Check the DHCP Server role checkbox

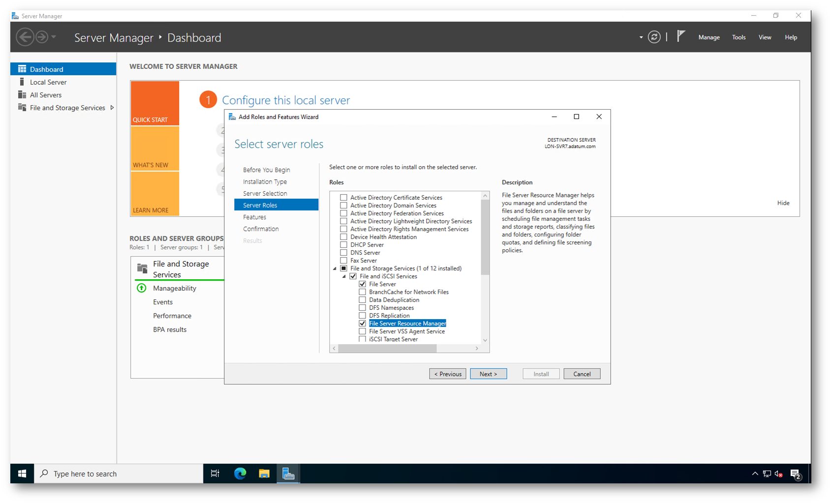click(x=344, y=245)
